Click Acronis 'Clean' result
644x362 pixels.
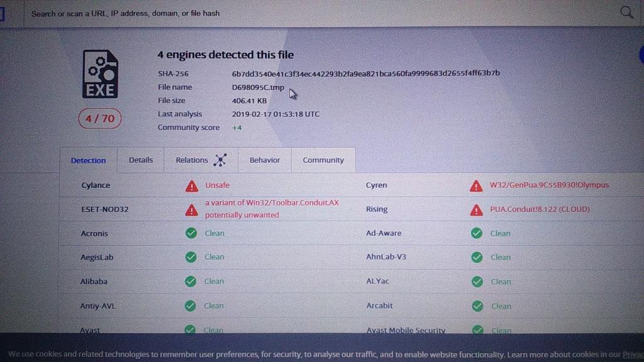(x=214, y=233)
